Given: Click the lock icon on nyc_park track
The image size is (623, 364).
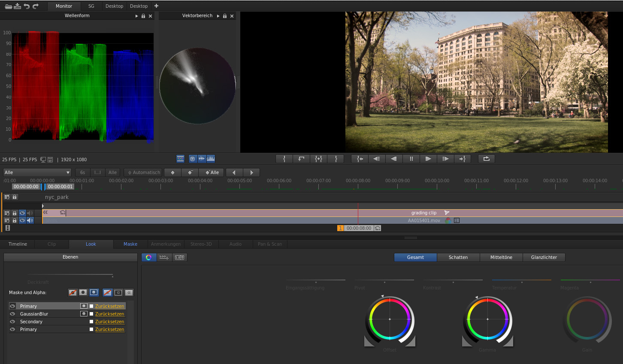Looking at the screenshot, I should tap(15, 197).
